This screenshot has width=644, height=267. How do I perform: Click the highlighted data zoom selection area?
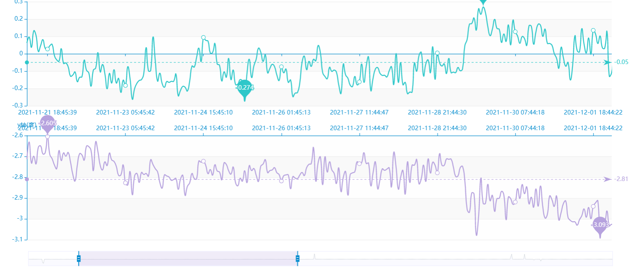pos(188,259)
